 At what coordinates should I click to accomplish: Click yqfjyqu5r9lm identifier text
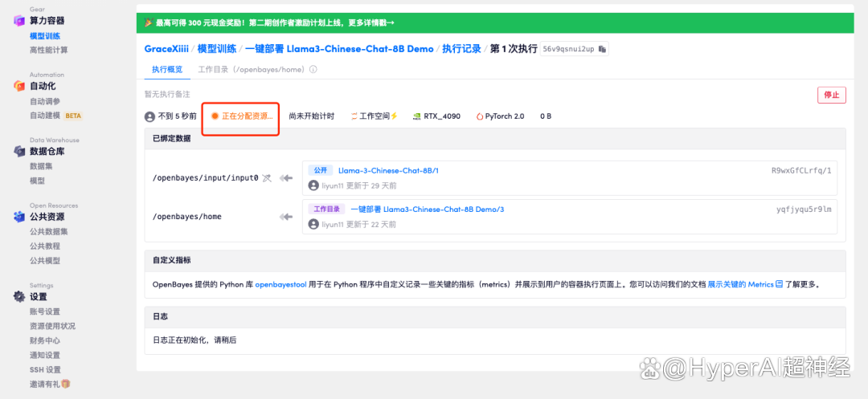click(804, 210)
